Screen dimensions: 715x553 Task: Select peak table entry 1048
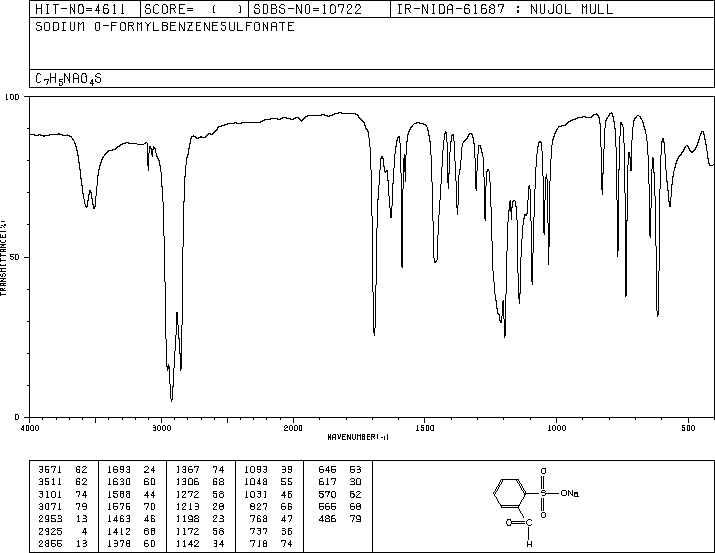(x=269, y=482)
